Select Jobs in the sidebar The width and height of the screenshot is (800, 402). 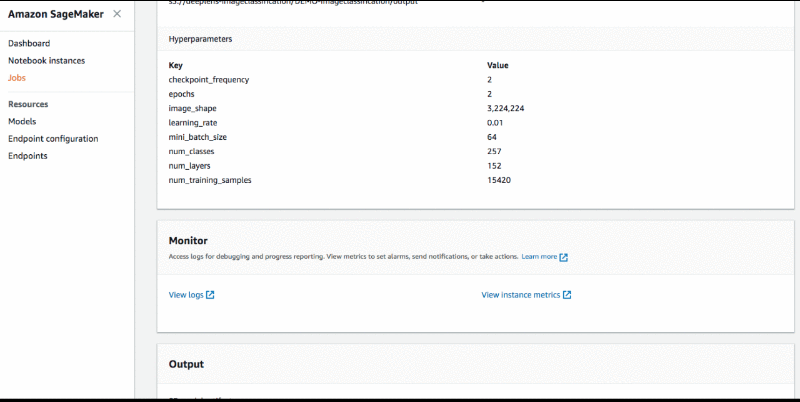pos(17,78)
